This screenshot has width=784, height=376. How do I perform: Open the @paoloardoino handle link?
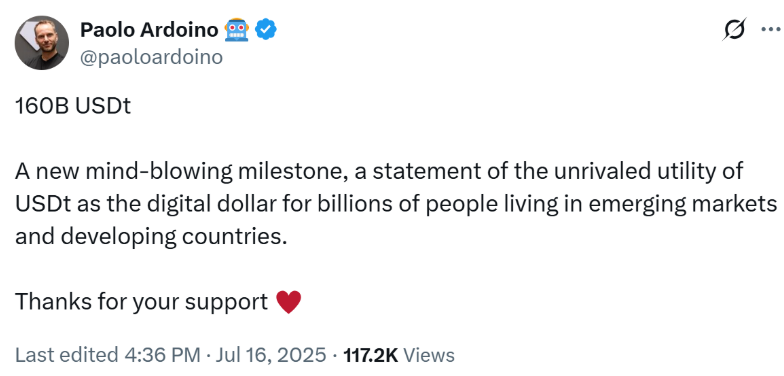tap(152, 57)
